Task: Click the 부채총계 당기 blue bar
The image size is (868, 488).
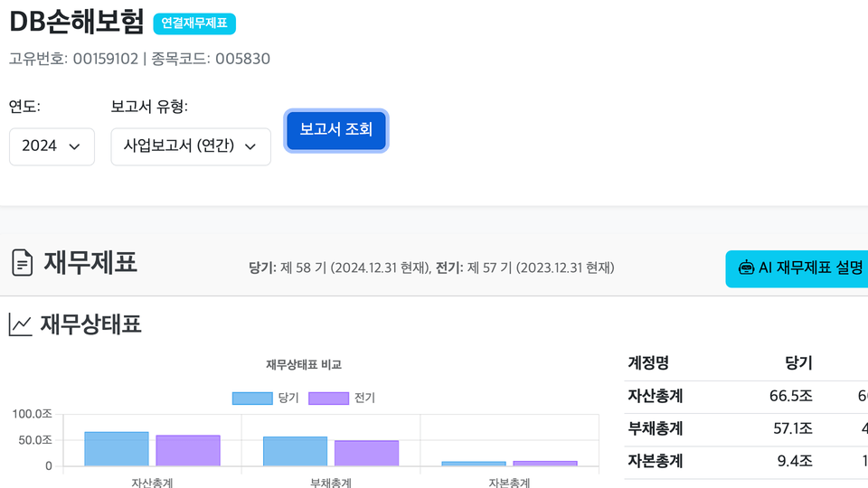Action: pyautogui.click(x=295, y=452)
